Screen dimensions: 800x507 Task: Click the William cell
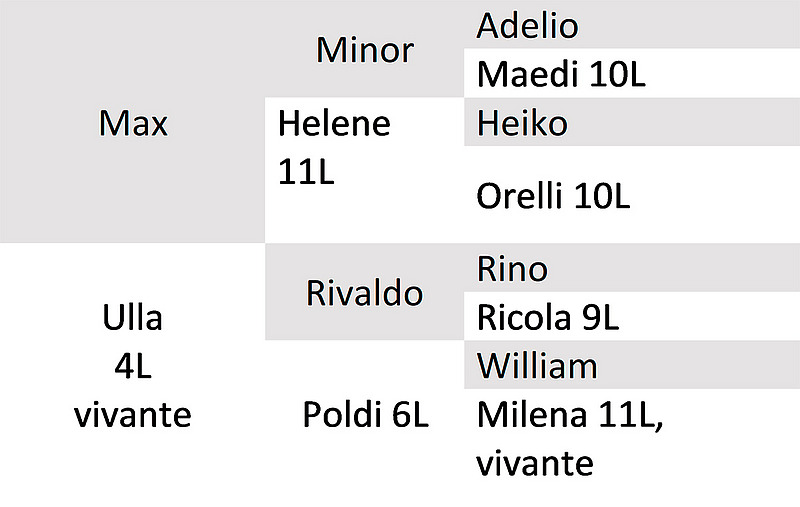click(x=632, y=365)
